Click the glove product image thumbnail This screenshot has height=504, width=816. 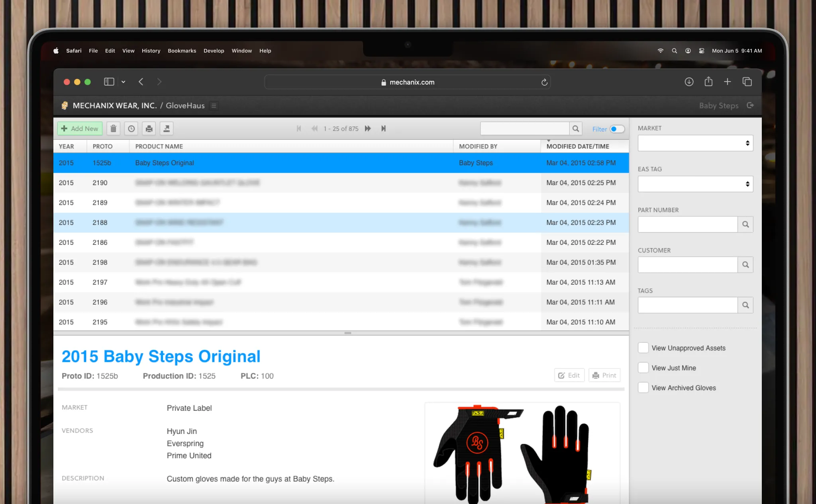click(522, 453)
